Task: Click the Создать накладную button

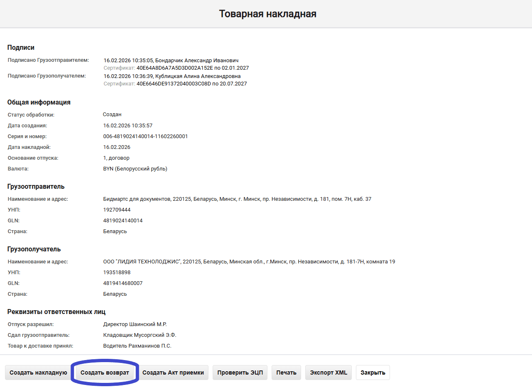Action: click(x=38, y=373)
